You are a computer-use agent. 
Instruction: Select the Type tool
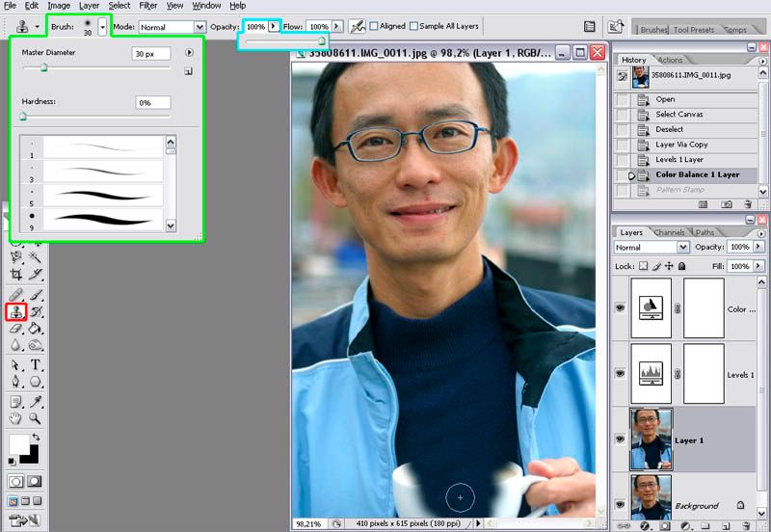click(35, 365)
